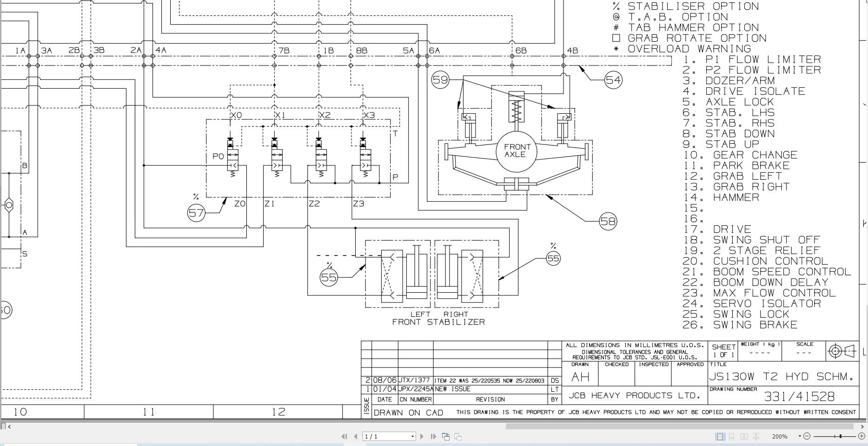Zoom out using the minus icon
The height and width of the screenshot is (446, 868).
pos(808,436)
